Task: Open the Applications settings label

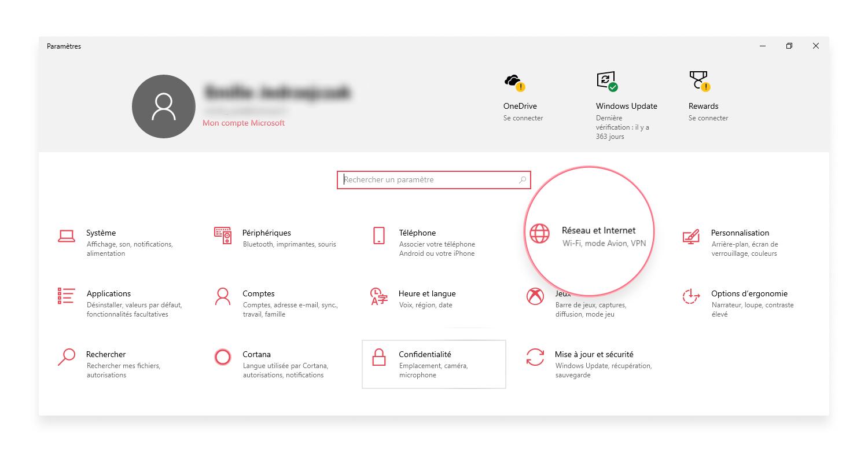Action: point(109,293)
